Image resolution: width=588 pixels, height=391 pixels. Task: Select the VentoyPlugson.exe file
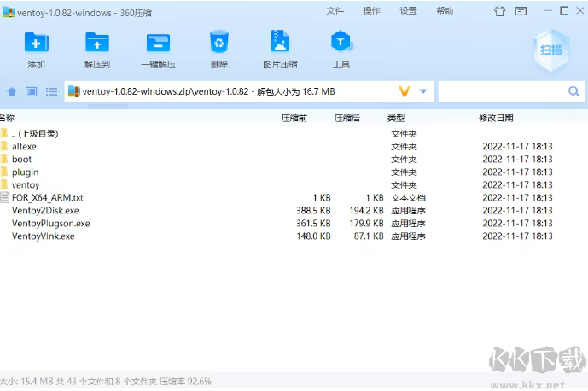(294, 224)
